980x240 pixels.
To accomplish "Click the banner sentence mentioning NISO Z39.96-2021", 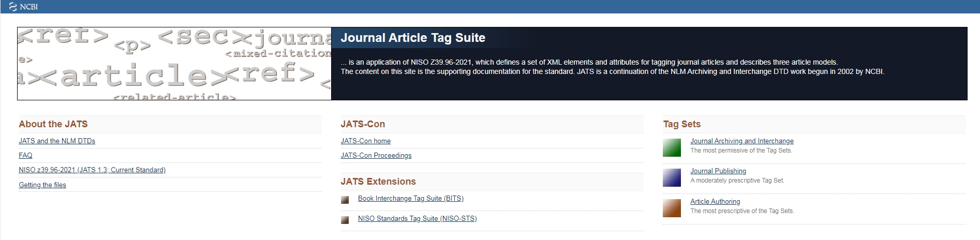I will pyautogui.click(x=589, y=62).
